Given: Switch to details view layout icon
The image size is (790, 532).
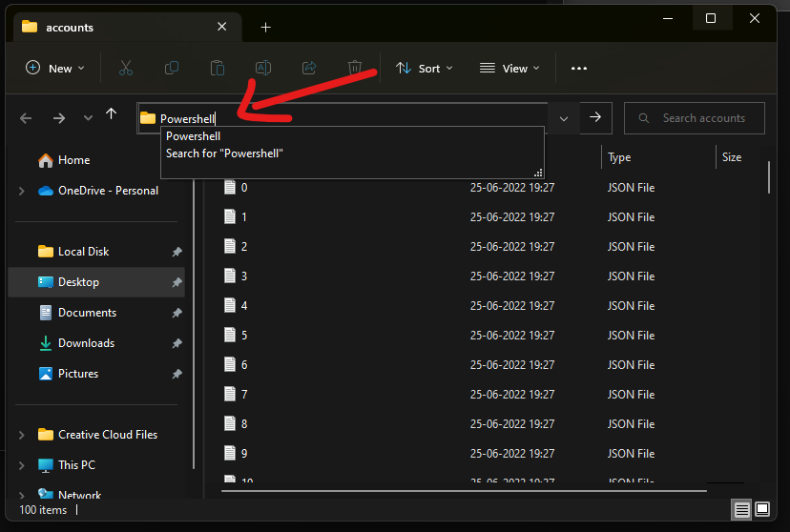Looking at the screenshot, I should 741,510.
